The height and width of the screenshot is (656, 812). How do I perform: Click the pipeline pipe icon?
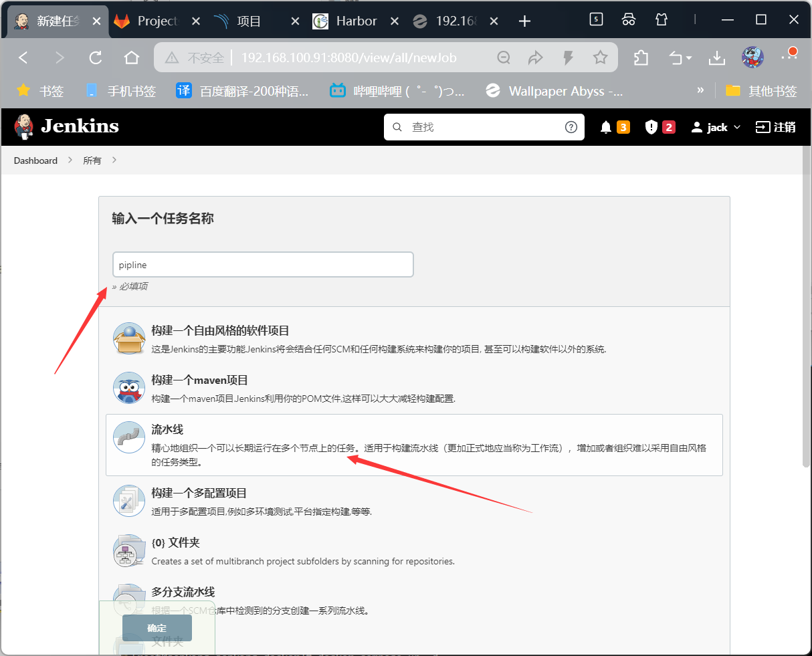(129, 437)
